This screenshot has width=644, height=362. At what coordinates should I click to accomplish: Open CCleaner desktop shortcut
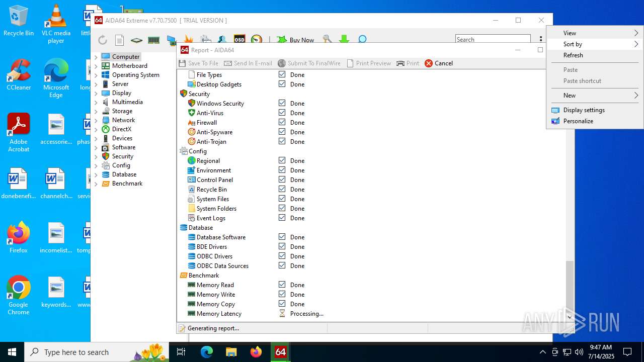19,75
